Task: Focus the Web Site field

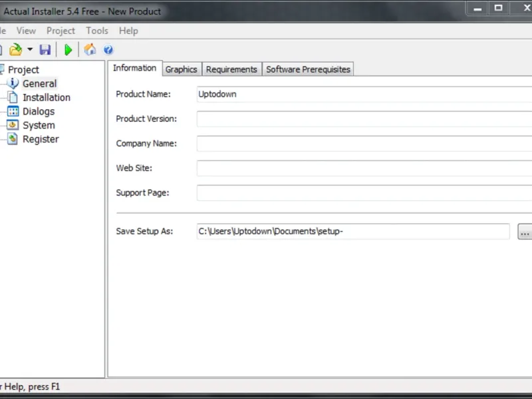Action: pyautogui.click(x=364, y=168)
